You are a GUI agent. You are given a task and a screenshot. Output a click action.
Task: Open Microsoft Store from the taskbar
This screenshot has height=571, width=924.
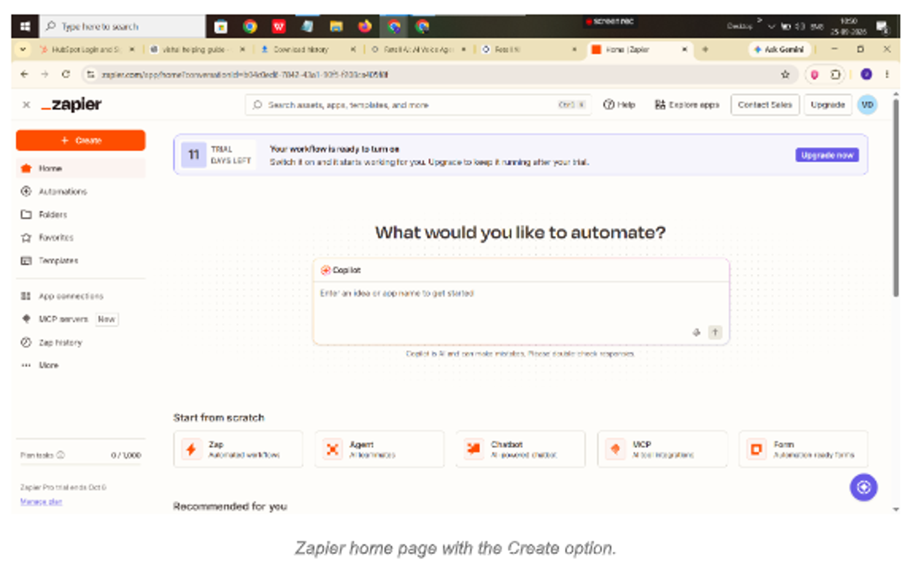pyautogui.click(x=221, y=26)
